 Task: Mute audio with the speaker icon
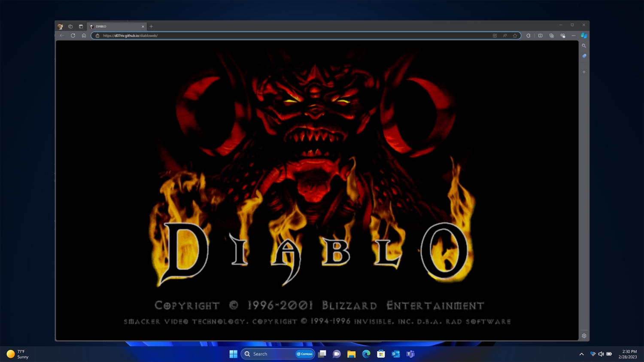[601, 354]
